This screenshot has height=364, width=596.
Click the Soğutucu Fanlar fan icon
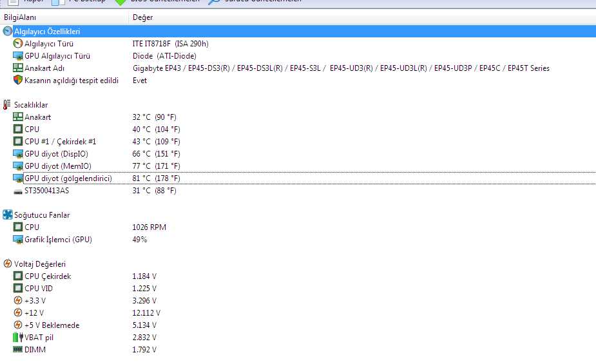click(x=7, y=215)
